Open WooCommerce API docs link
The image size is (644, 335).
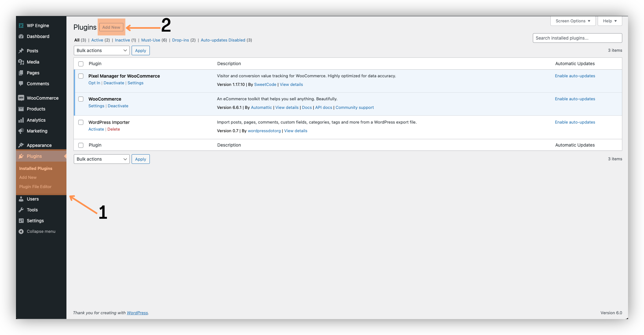324,107
